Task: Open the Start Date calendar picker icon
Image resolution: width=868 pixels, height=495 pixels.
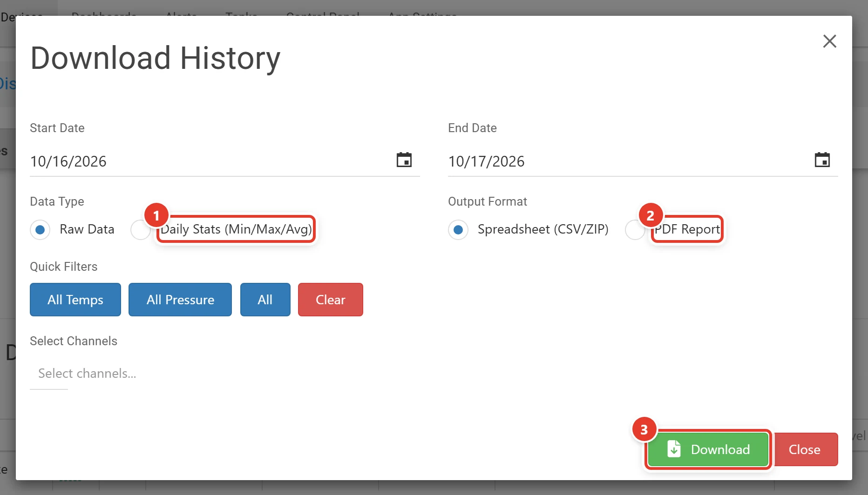Action: pyautogui.click(x=404, y=160)
